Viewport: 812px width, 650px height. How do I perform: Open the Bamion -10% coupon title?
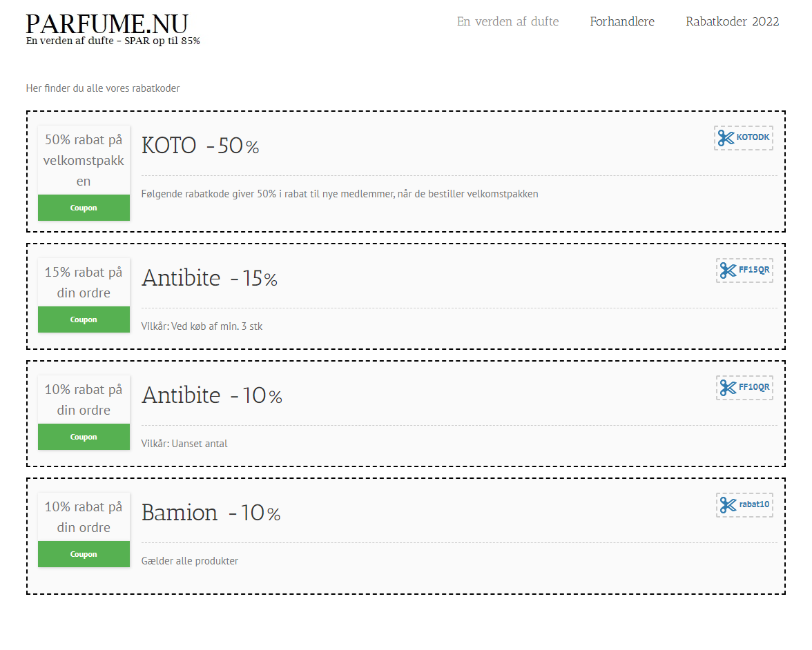211,513
